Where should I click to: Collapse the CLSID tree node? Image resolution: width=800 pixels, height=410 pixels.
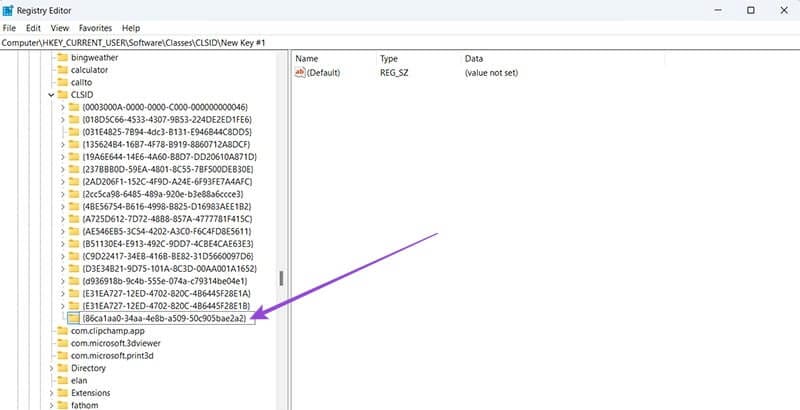51,95
